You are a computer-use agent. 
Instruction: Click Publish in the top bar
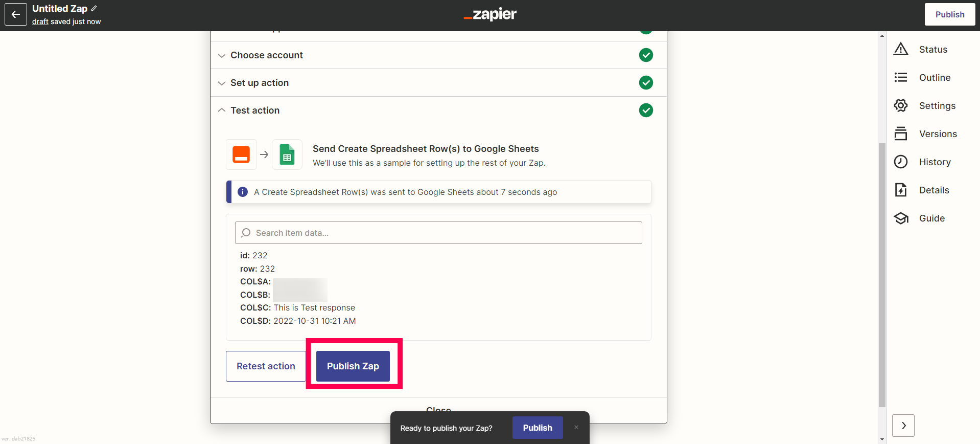(950, 14)
